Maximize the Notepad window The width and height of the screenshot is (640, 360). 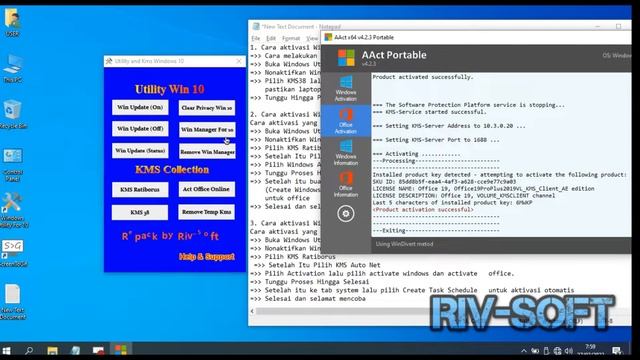pyautogui.click(x=618, y=26)
